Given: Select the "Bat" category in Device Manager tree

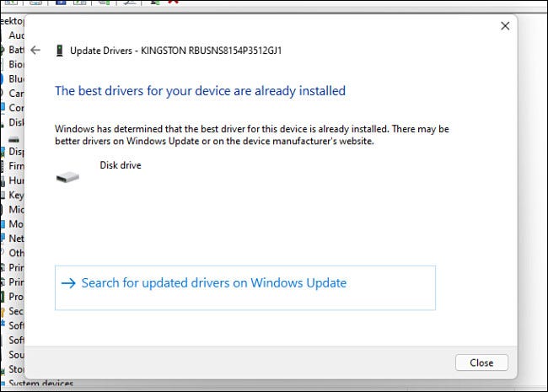Looking at the screenshot, I should pyautogui.click(x=16, y=50).
